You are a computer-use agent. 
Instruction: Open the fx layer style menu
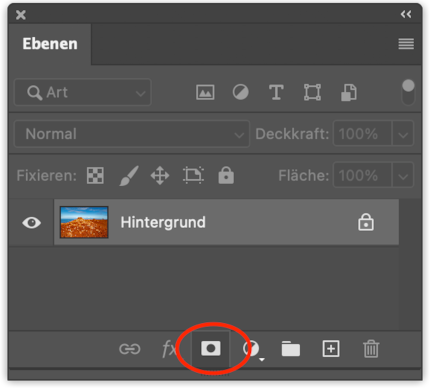point(169,349)
